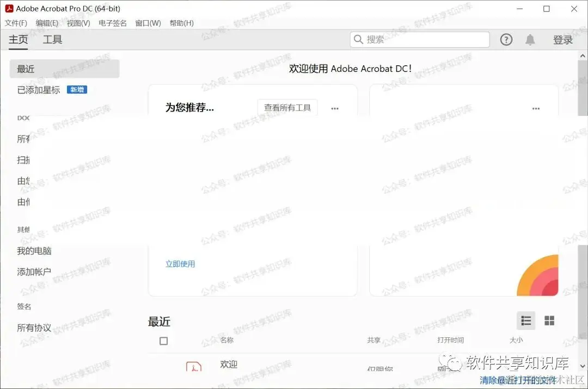Open more options on 为您推荐 card
This screenshot has width=588, height=389.
(x=335, y=108)
